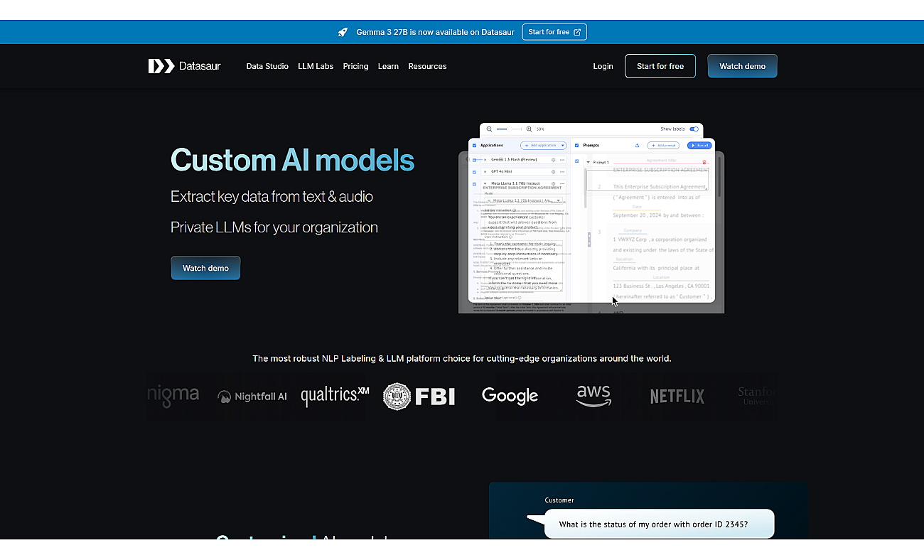Click the Custom AI models heading

tap(292, 160)
